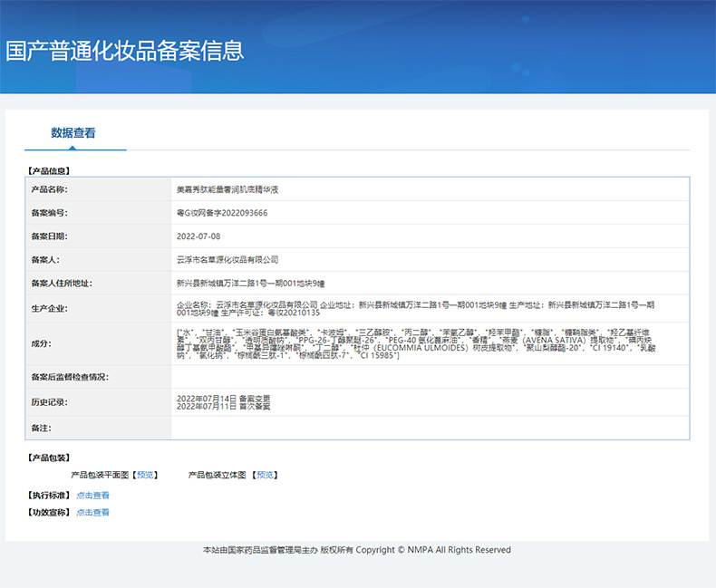Click the 产品名称 row label
The width and height of the screenshot is (716, 588).
(x=49, y=189)
